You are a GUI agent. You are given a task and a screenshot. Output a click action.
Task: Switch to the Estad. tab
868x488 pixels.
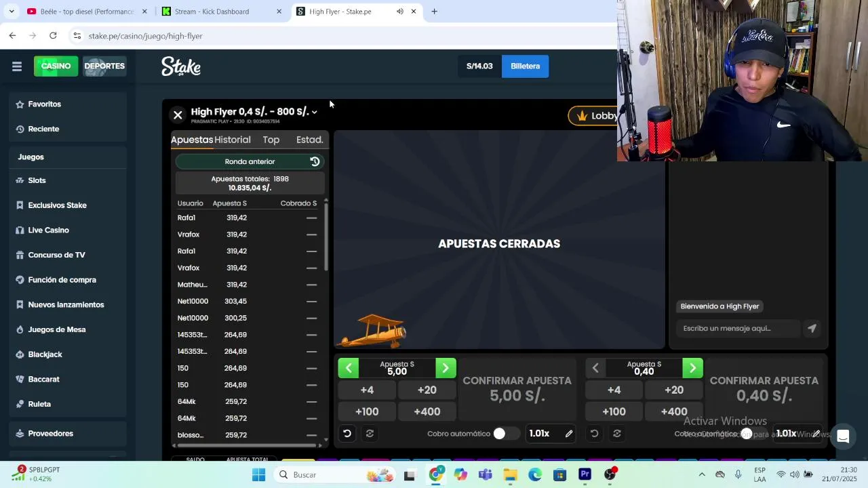[x=310, y=140]
